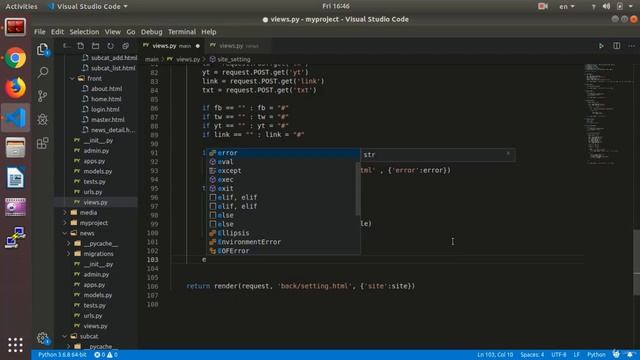Screen dimensions: 640x360
Task: Run the Python file with play icon
Action: coord(601,46)
